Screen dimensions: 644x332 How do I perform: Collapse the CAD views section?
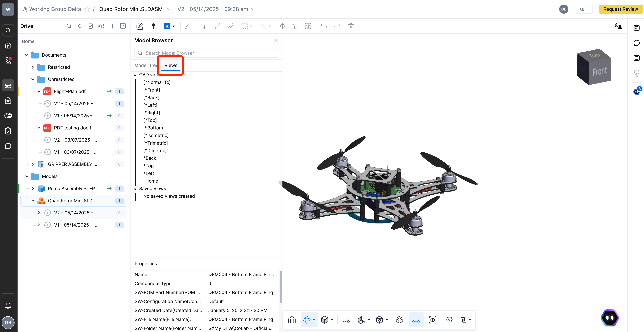pyautogui.click(x=135, y=75)
